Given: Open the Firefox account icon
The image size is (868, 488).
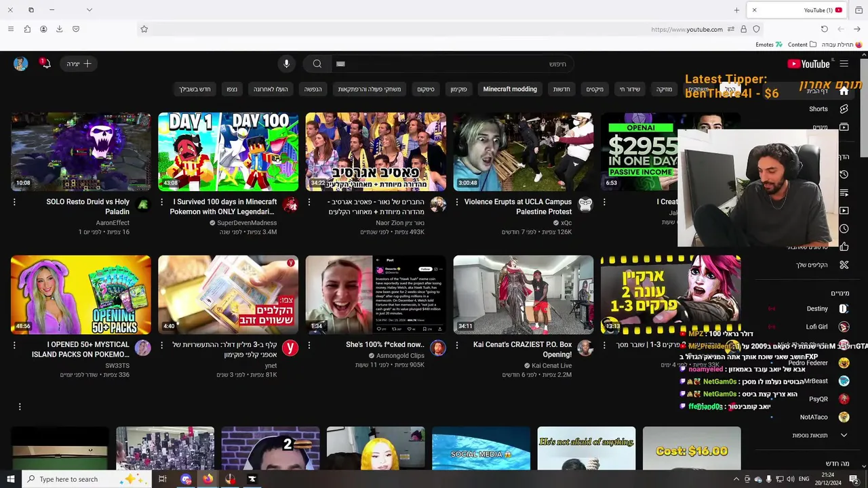Looking at the screenshot, I should tap(43, 29).
